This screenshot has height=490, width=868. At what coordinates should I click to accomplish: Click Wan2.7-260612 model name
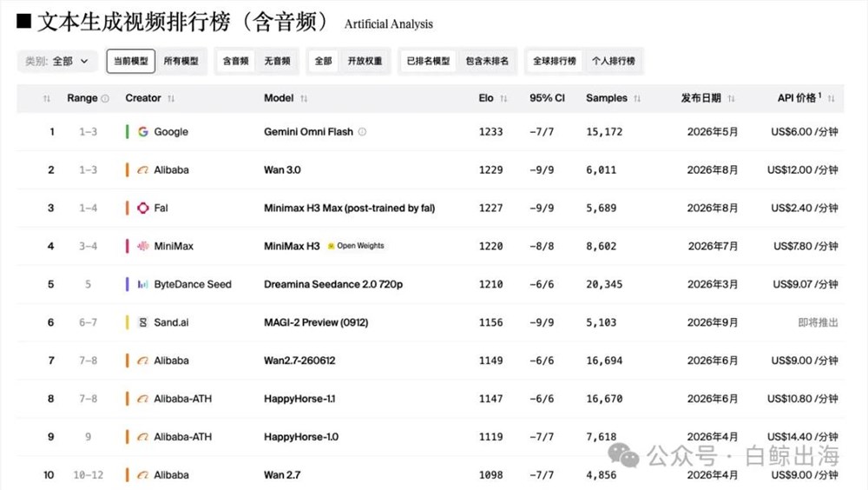click(299, 361)
